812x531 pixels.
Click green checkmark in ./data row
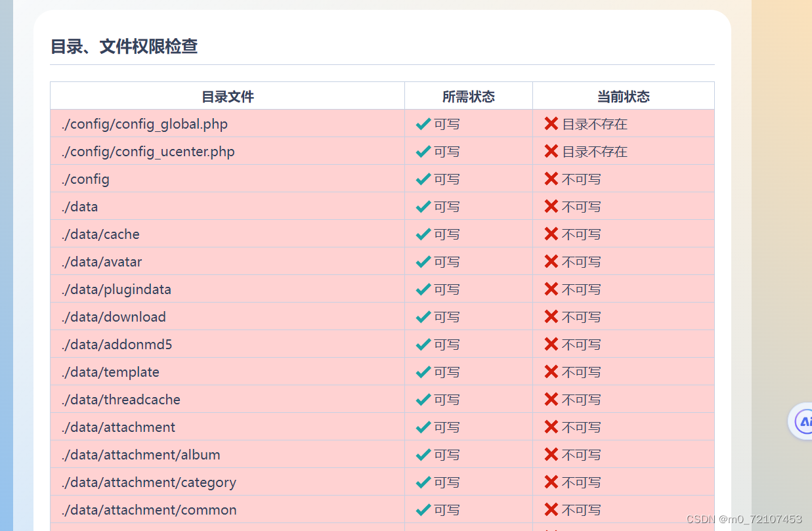(x=423, y=206)
